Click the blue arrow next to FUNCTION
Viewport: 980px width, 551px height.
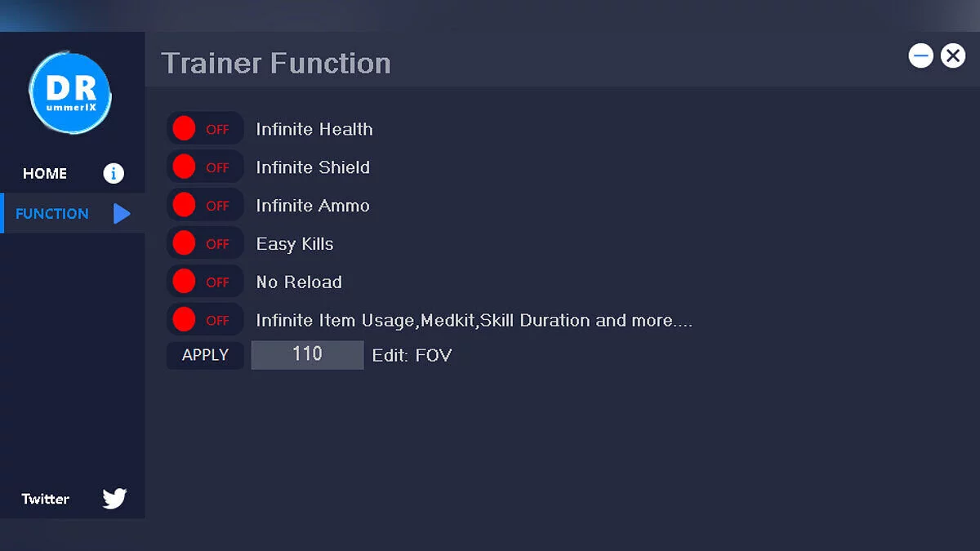(x=122, y=214)
